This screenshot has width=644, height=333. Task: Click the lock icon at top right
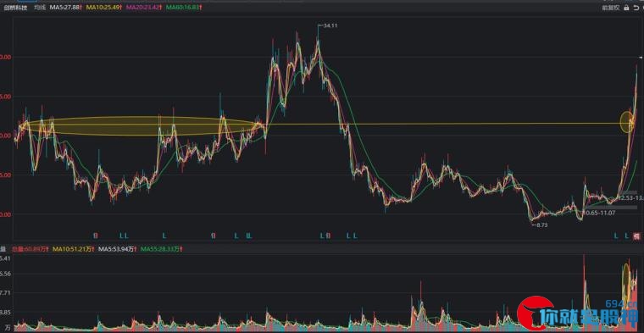626,8
